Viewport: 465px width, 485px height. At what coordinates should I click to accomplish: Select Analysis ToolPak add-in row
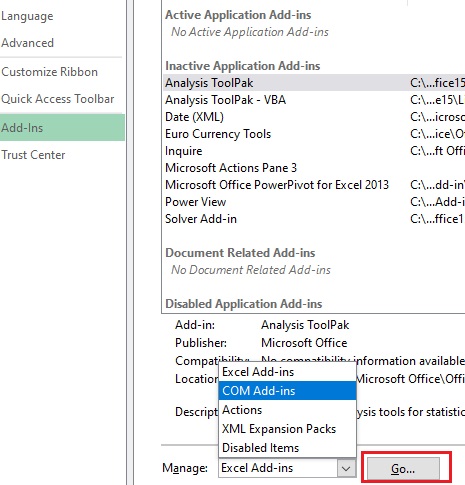click(314, 83)
